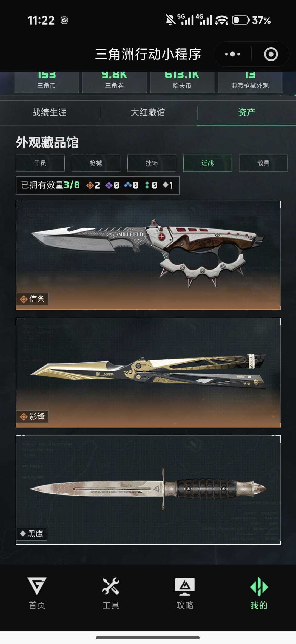This screenshot has height=644, width=296.
Task: Select the 近战 melee filter
Action: click(x=207, y=163)
